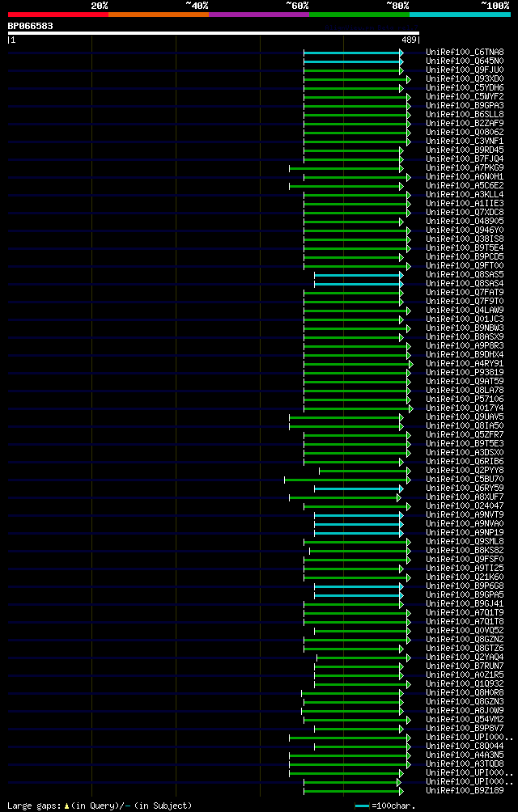This screenshot has height=812, width=518.
Task: Open hit UniRef100_Q9FJU0
Action: [464, 70]
